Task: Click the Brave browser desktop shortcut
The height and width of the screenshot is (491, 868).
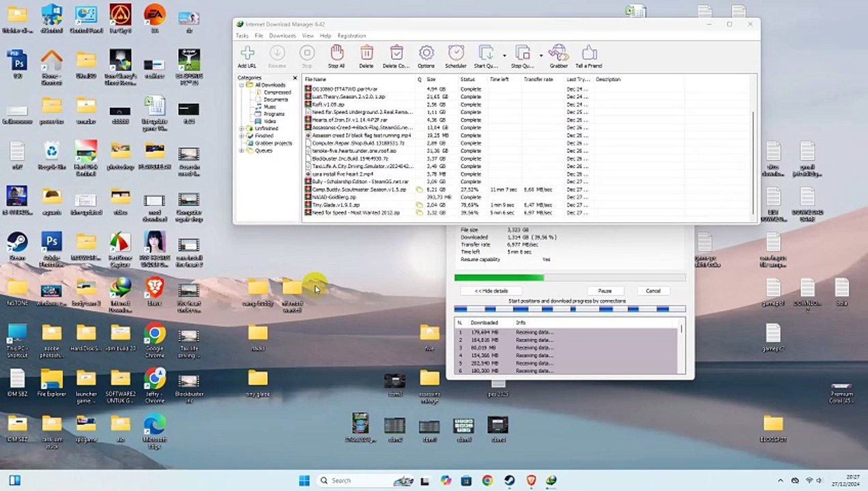Action: (155, 291)
